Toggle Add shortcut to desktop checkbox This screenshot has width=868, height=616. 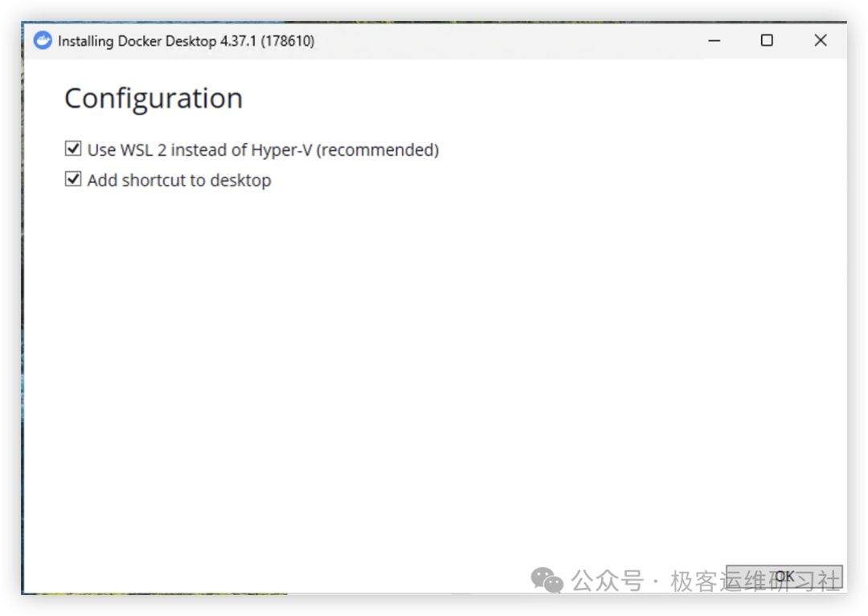pos(73,179)
